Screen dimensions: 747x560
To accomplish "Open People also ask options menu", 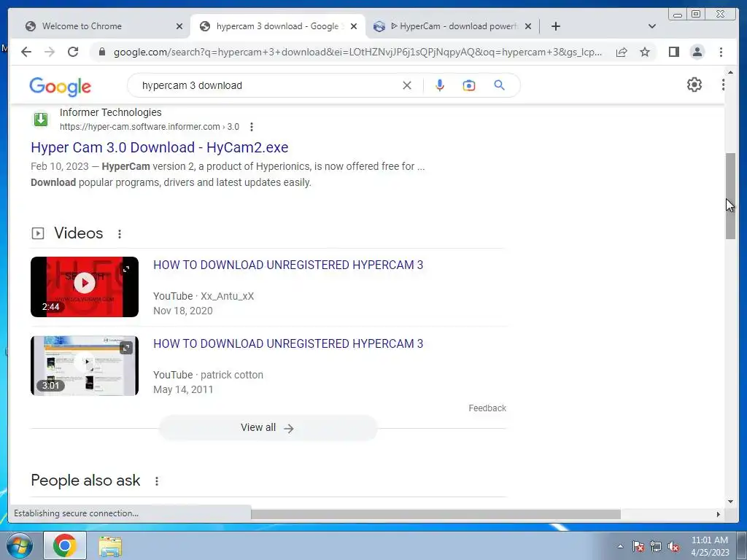I will tap(157, 481).
